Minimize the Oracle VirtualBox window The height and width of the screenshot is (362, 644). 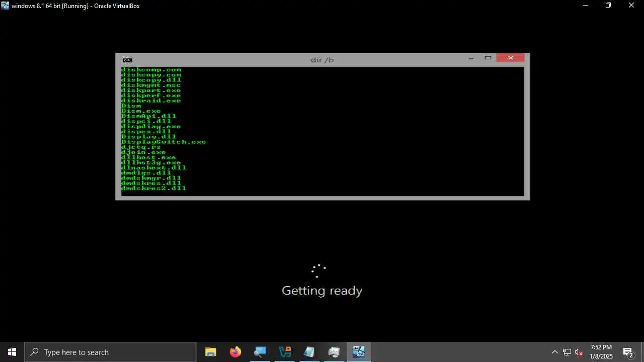click(x=585, y=6)
